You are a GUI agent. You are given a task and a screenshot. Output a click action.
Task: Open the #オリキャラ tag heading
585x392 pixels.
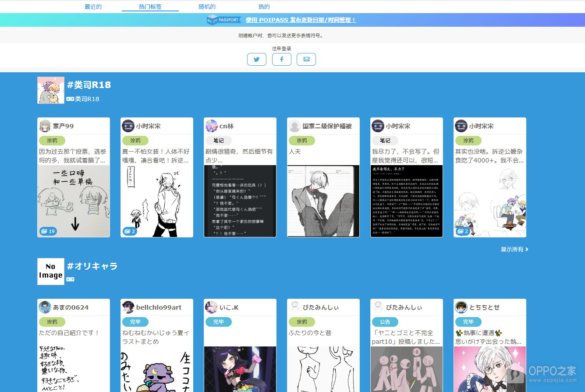(x=92, y=266)
